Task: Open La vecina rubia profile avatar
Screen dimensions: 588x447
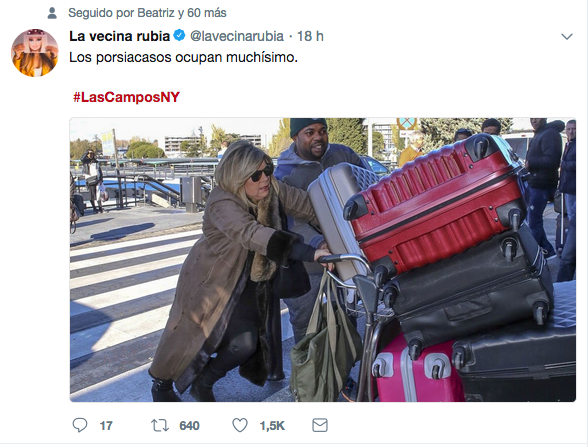Action: [x=35, y=53]
